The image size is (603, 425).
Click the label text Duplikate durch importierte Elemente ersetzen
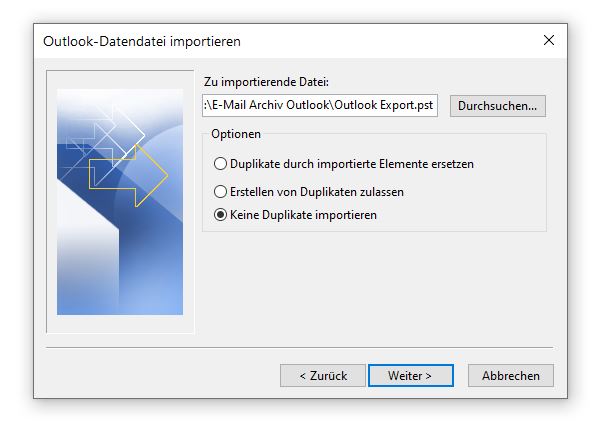[351, 164]
